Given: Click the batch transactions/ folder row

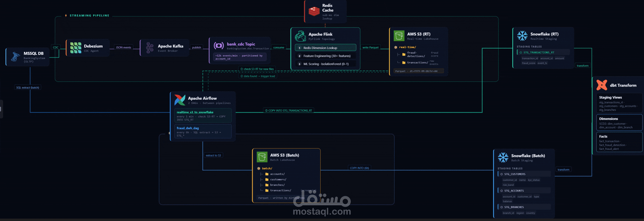Looking at the screenshot, I should coord(288,190).
